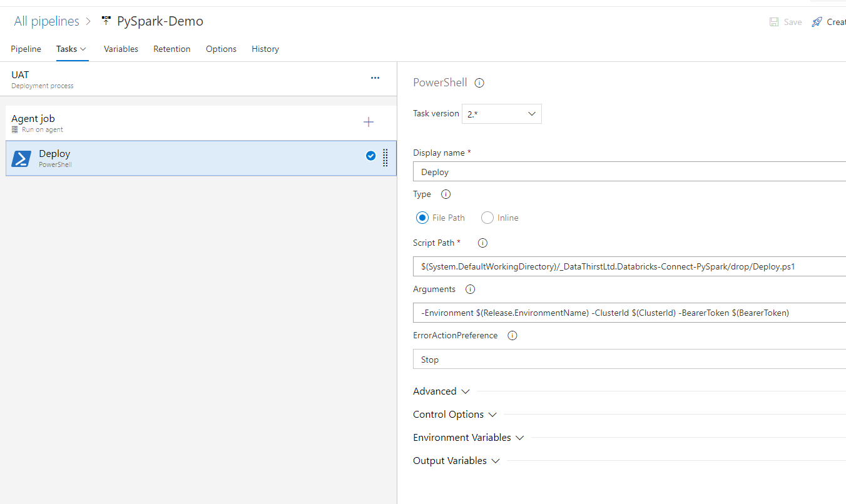Expand the Output Variables section
This screenshot has height=504, width=846.
[x=457, y=461]
